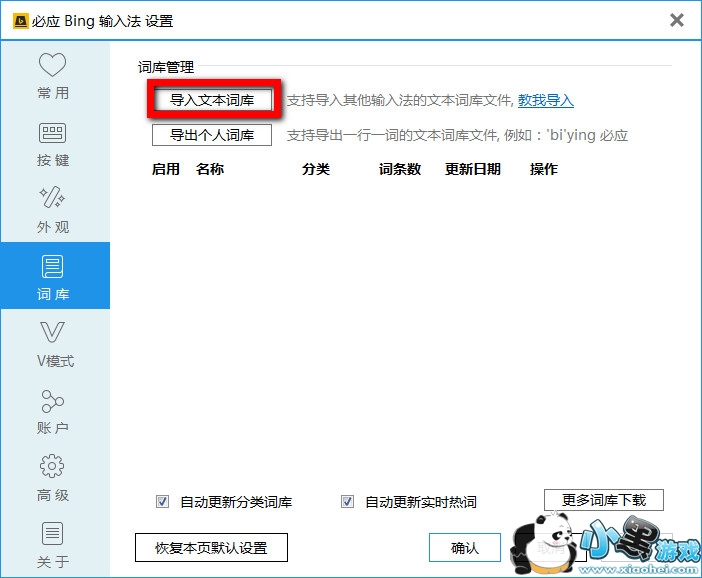Click the 更新日期 column header
The width and height of the screenshot is (702, 578).
click(x=473, y=169)
